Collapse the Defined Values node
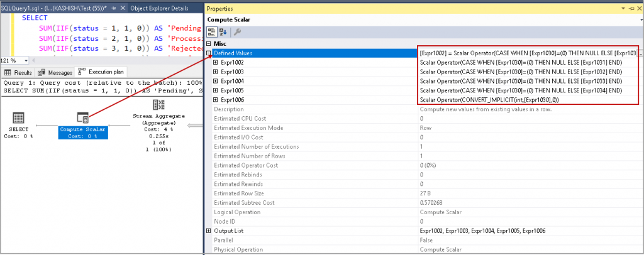This screenshot has width=644, height=255. [209, 53]
